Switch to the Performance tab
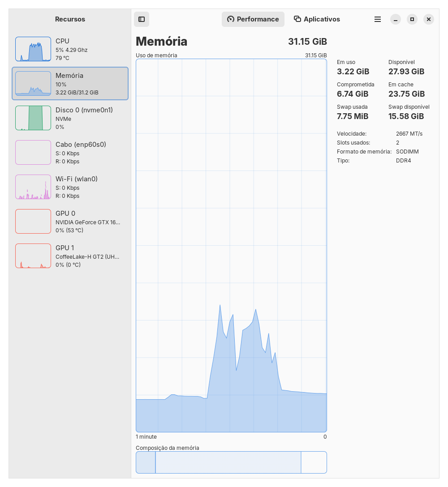 (253, 19)
